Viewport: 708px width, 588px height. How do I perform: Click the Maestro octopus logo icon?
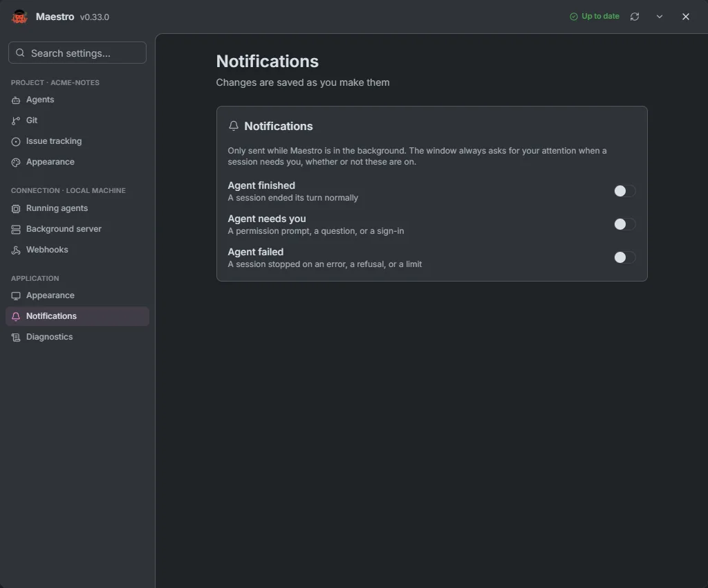19,17
